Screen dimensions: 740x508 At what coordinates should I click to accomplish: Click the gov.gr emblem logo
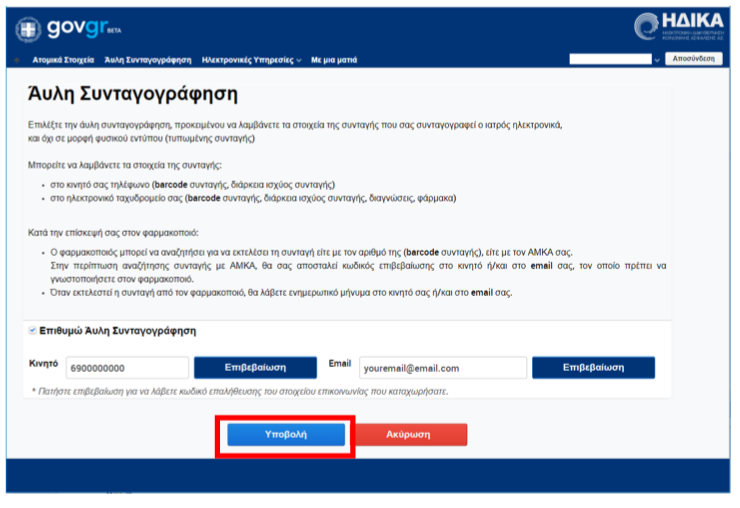tap(29, 29)
